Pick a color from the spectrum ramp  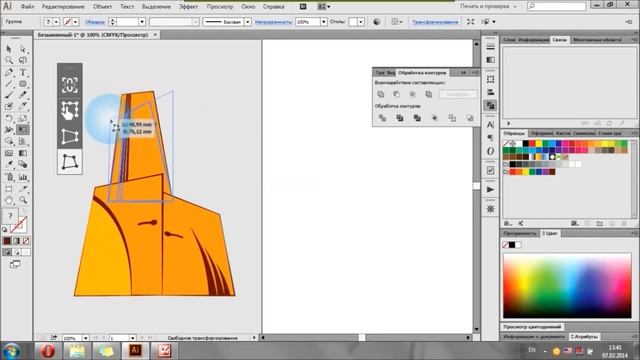(567, 286)
